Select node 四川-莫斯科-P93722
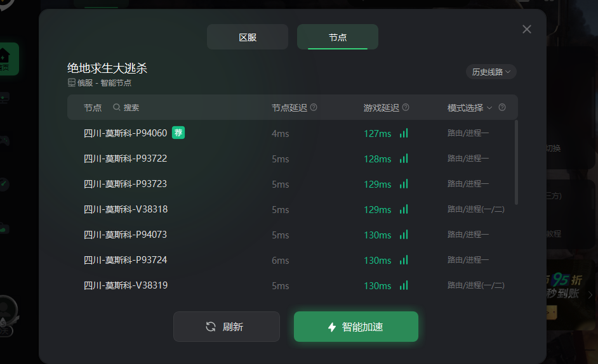 [x=292, y=159]
